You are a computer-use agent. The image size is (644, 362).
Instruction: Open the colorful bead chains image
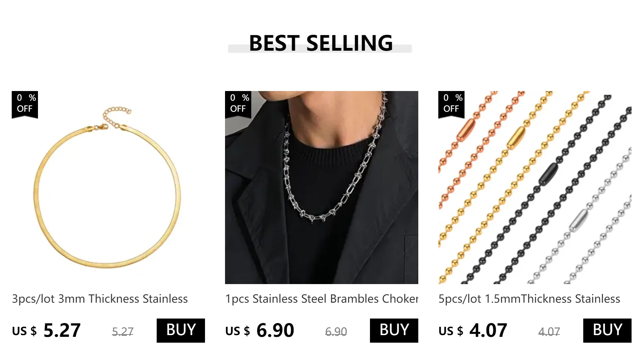click(535, 188)
